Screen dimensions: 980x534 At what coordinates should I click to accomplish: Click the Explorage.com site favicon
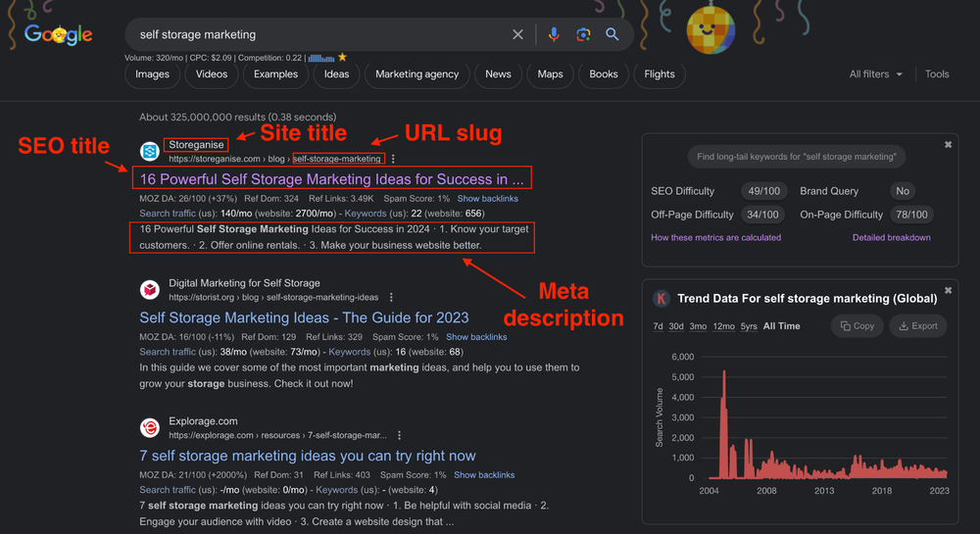point(149,428)
